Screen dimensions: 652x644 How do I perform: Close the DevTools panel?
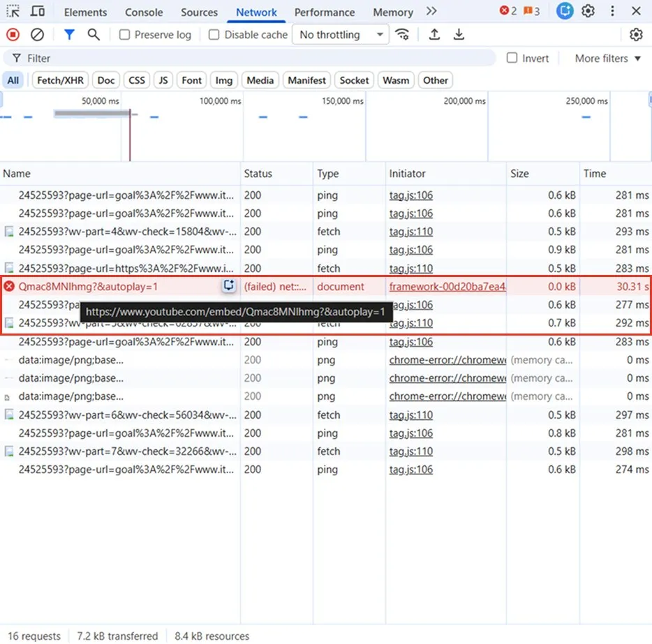636,11
